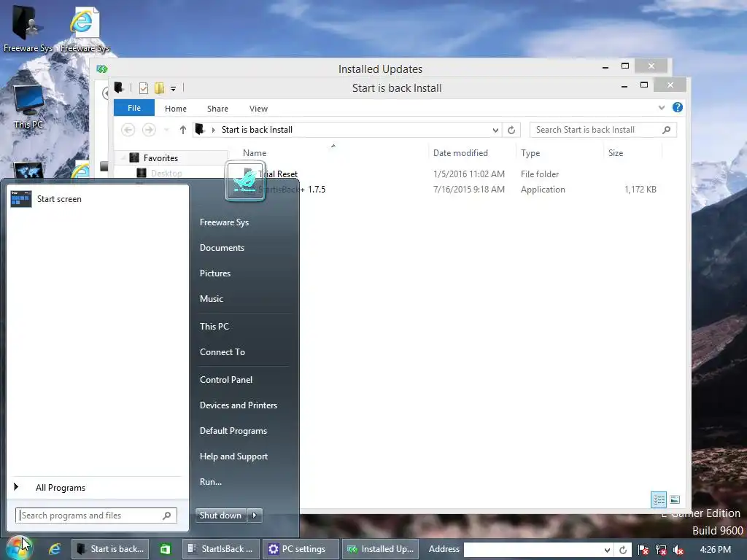
Task: Open the File tab in Explorer
Action: point(134,108)
